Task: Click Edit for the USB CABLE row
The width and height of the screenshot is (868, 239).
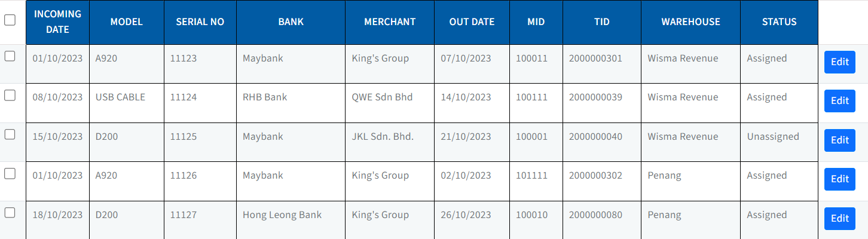Action: pos(839,101)
